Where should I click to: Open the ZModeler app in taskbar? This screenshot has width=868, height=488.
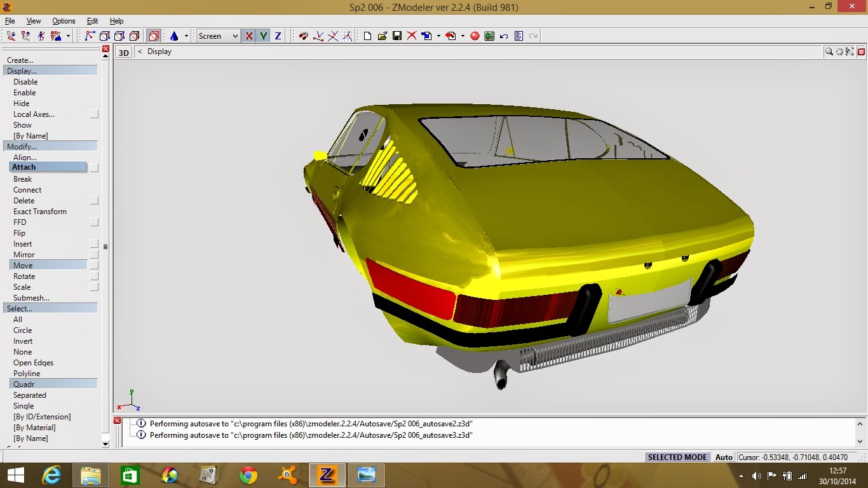click(327, 475)
